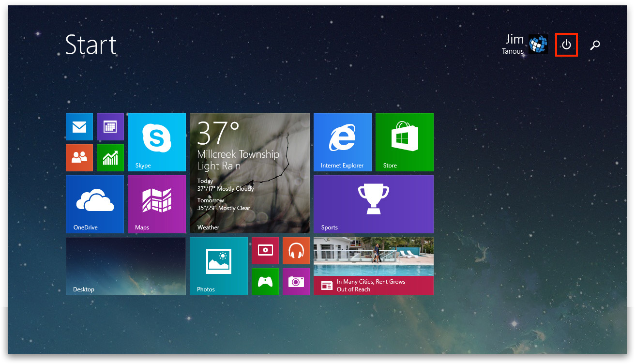The height and width of the screenshot is (364, 635).
Task: Launch the Skype tile
Action: [157, 142]
